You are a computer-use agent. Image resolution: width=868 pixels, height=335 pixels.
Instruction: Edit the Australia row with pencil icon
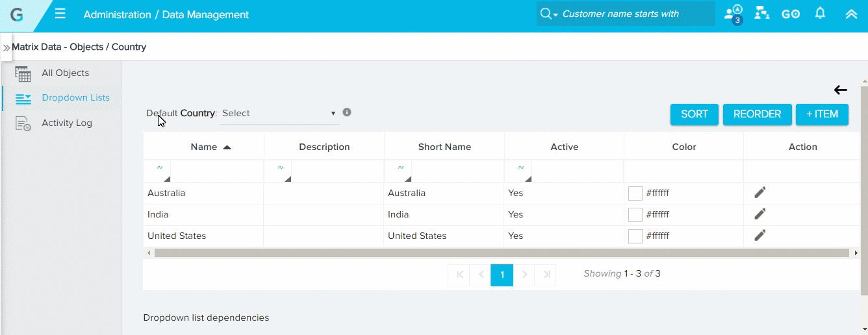pos(760,192)
